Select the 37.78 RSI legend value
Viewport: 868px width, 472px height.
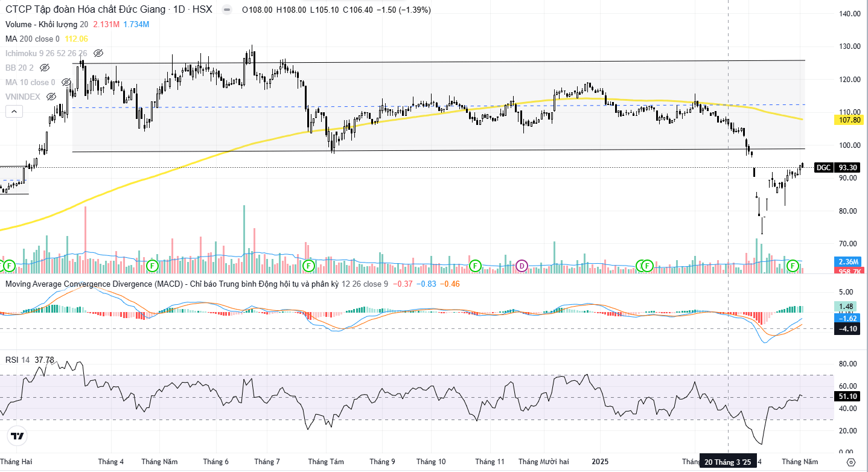pos(44,360)
